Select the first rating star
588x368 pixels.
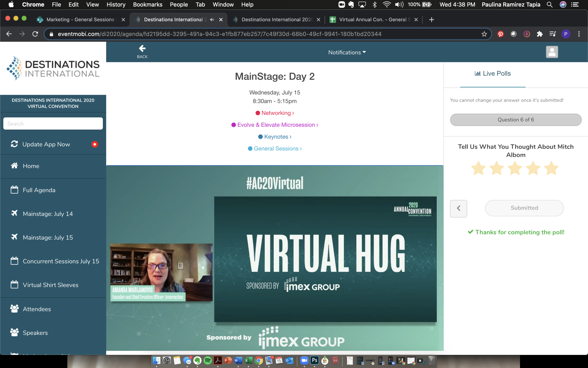[478, 168]
